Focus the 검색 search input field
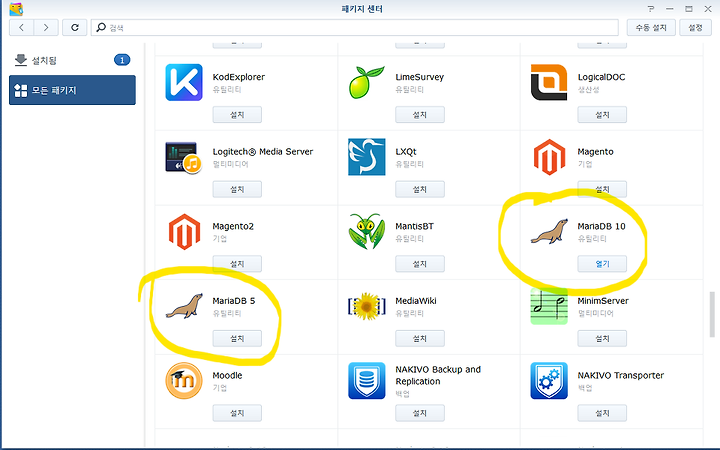This screenshot has height=450, width=720. point(354,28)
